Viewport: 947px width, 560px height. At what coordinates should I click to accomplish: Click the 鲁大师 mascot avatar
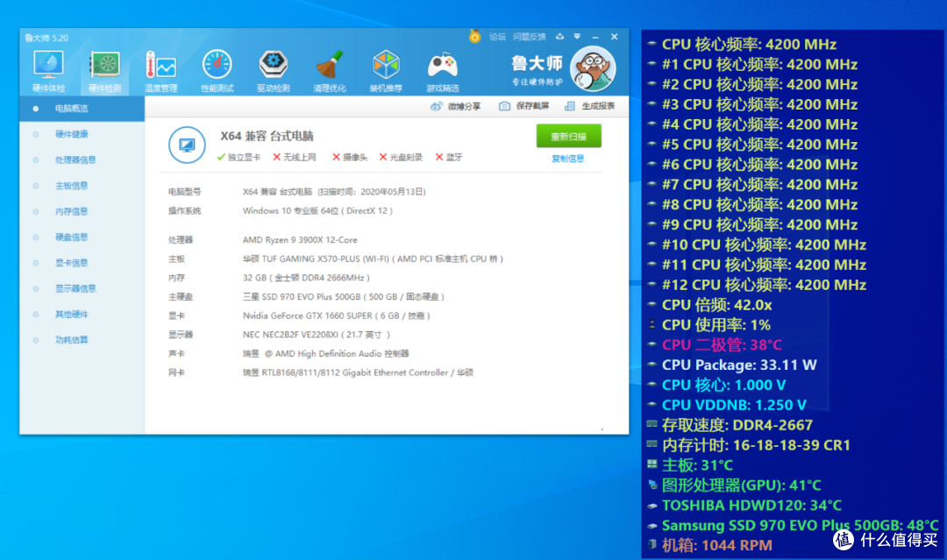(x=593, y=68)
